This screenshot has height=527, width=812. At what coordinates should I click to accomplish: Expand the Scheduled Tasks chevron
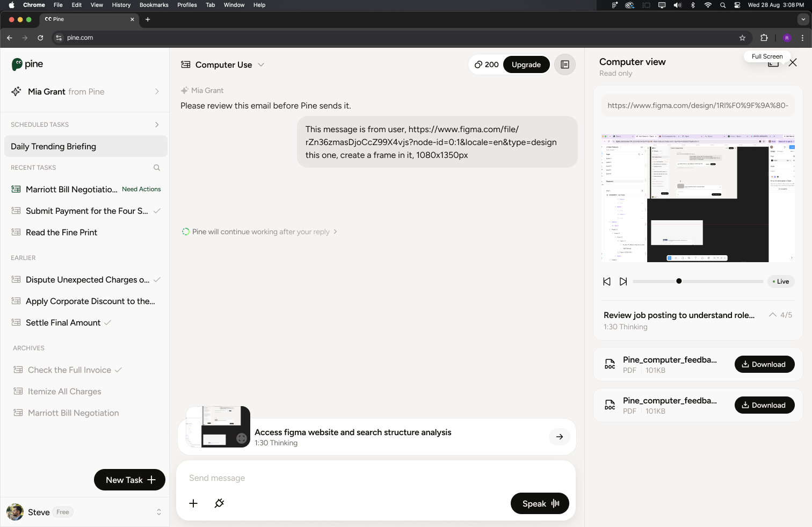click(x=157, y=125)
